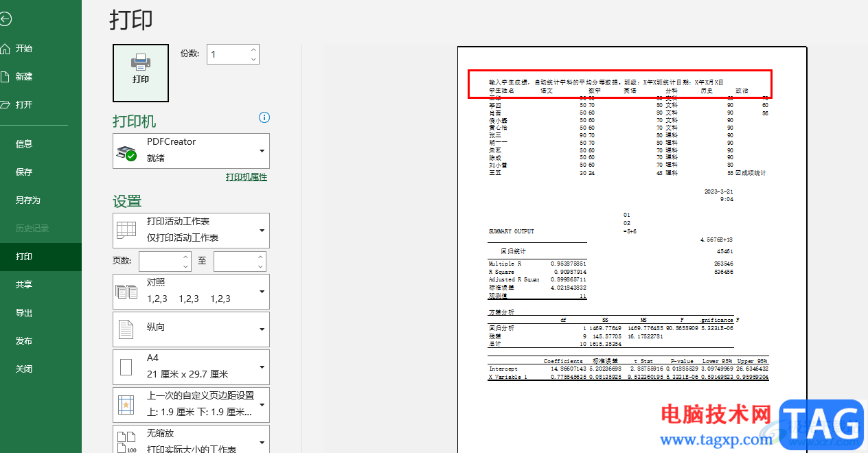Click the 至 end page number field
The width and height of the screenshot is (868, 453).
[x=235, y=262]
